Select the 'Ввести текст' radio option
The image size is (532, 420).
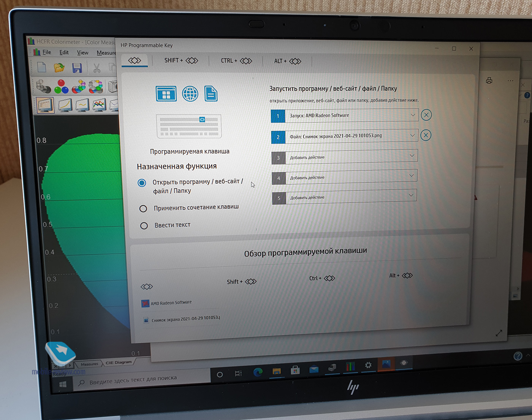click(144, 226)
